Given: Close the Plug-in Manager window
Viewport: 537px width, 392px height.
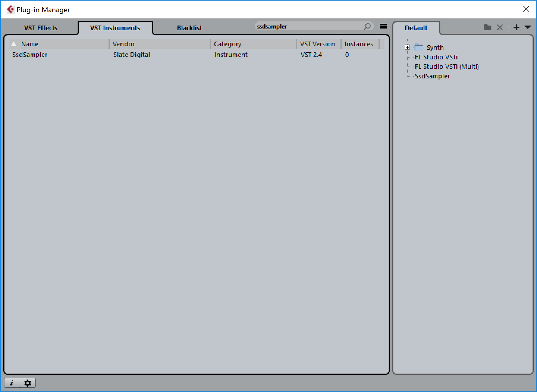Looking at the screenshot, I should pos(526,9).
